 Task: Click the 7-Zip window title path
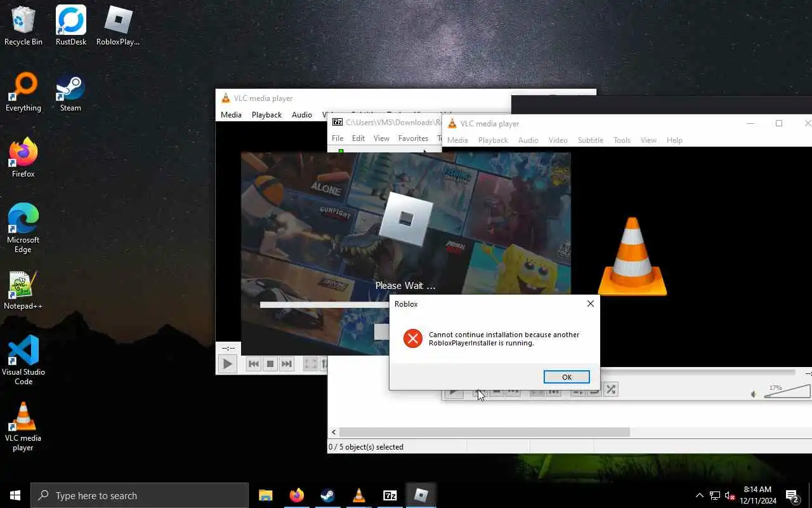click(x=393, y=123)
